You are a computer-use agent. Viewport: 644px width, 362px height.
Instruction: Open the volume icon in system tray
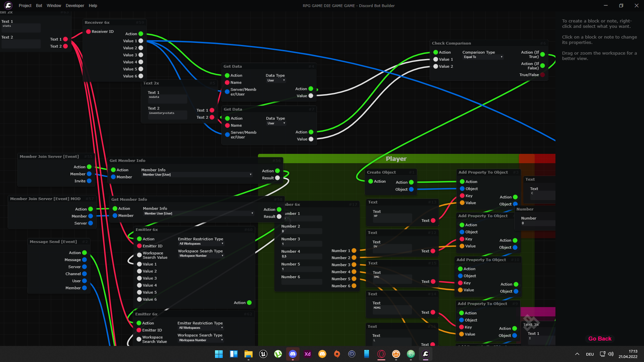[611, 354]
